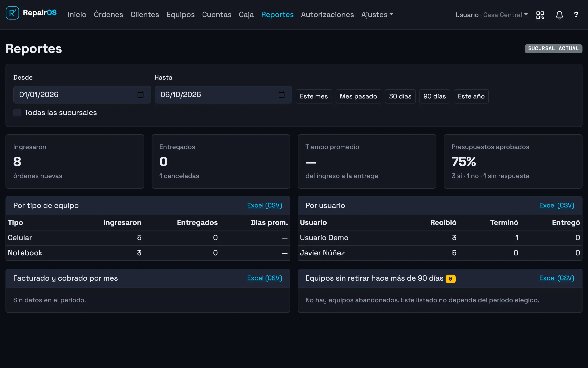Click the Días prom. column header
The height and width of the screenshot is (368, 588).
point(269,222)
